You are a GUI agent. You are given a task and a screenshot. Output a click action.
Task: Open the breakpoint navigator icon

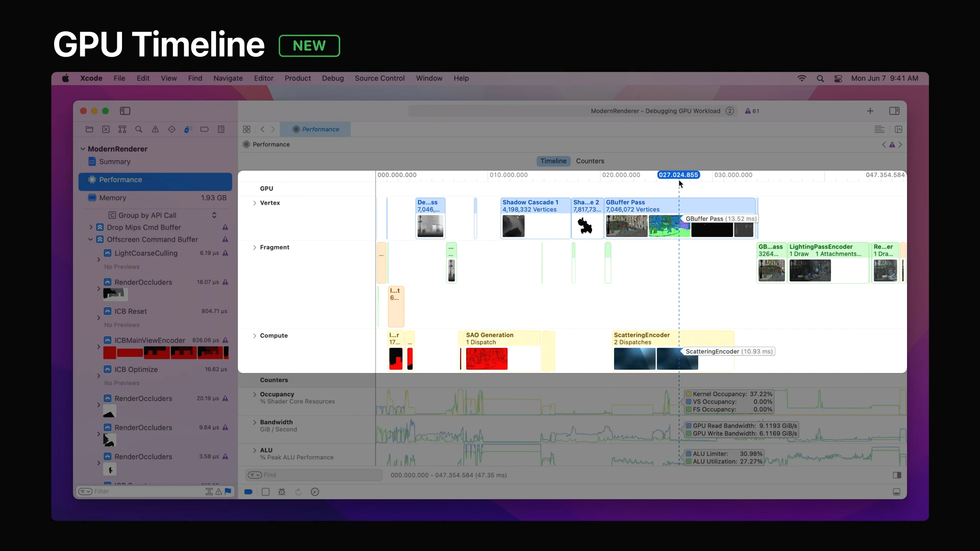pyautogui.click(x=204, y=130)
